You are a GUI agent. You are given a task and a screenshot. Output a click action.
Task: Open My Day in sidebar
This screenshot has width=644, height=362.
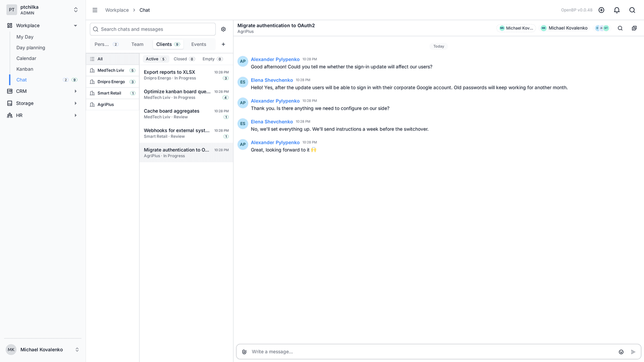click(25, 37)
